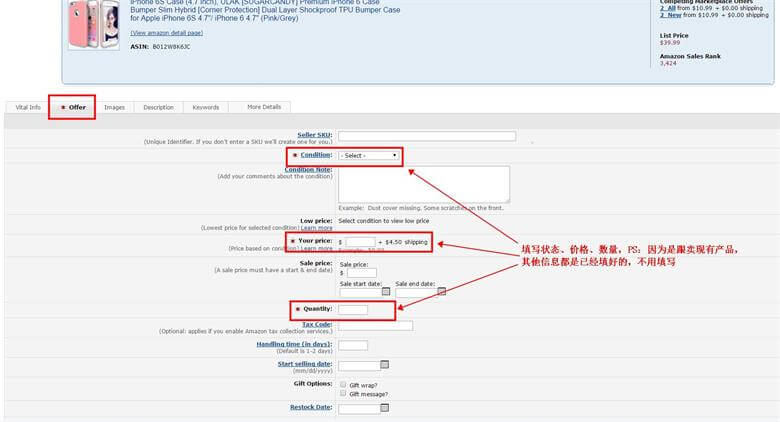
Task: Focus the Seller SKU text field
Action: pyautogui.click(x=427, y=136)
